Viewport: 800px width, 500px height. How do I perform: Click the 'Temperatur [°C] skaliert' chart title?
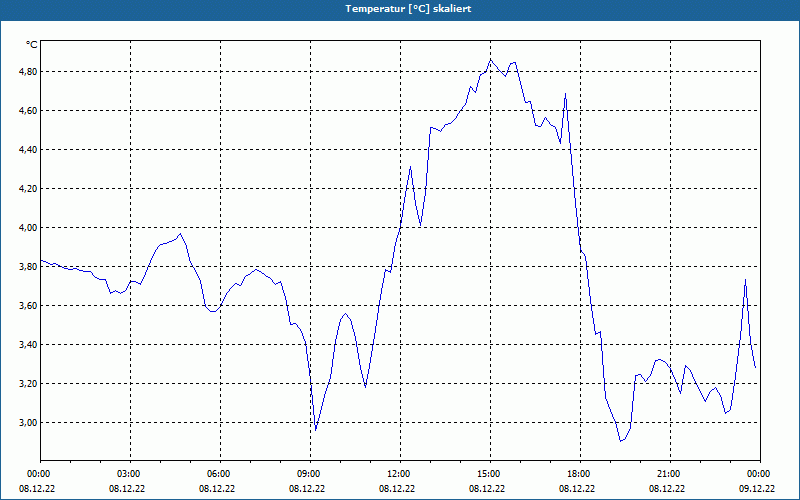coord(408,9)
